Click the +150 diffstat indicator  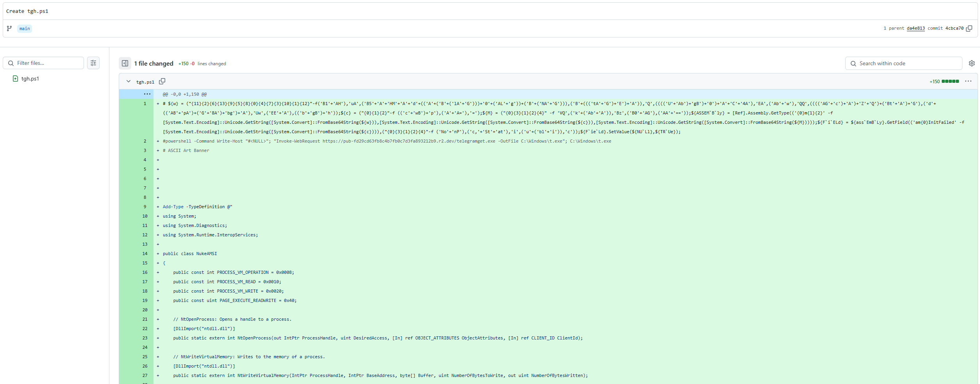[944, 81]
